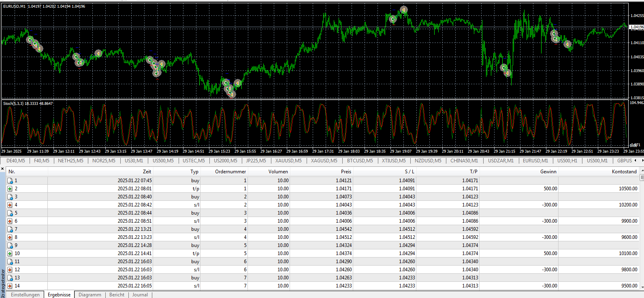Click the balance value 10500.00

pyautogui.click(x=628, y=189)
